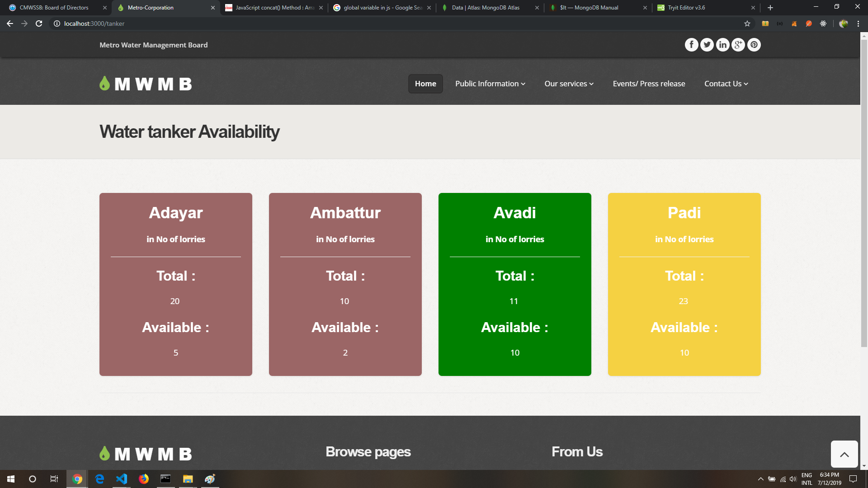Bookmark this page with star icon
This screenshot has height=488, width=868.
click(x=747, y=23)
